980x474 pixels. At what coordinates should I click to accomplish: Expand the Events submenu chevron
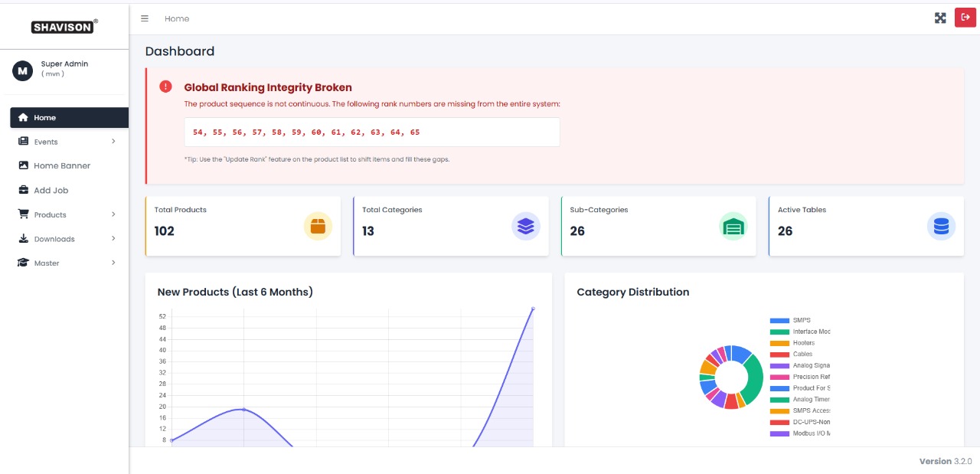coord(113,142)
